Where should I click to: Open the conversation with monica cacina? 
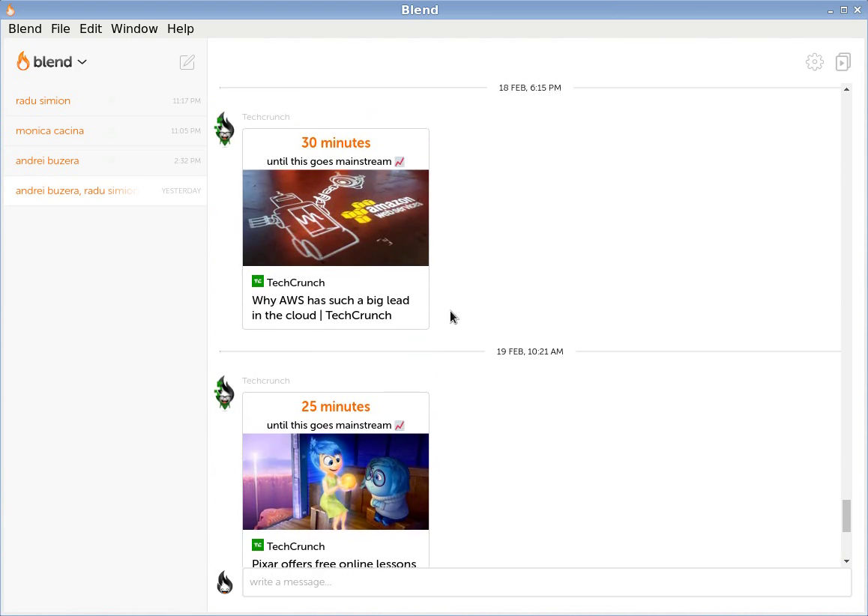pos(105,130)
